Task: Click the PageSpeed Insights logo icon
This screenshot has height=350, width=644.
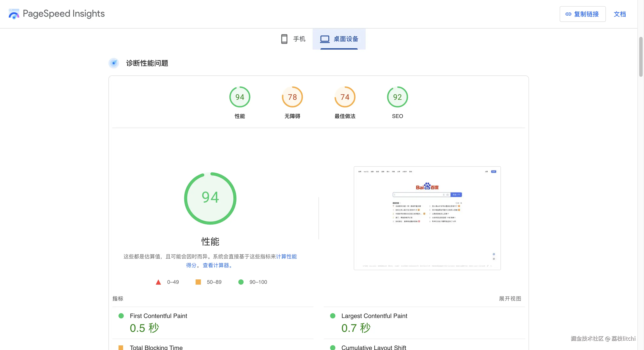Action: pos(14,14)
